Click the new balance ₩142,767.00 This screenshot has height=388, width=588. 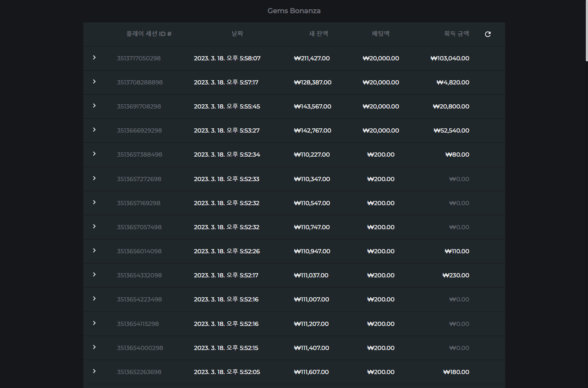(x=313, y=130)
